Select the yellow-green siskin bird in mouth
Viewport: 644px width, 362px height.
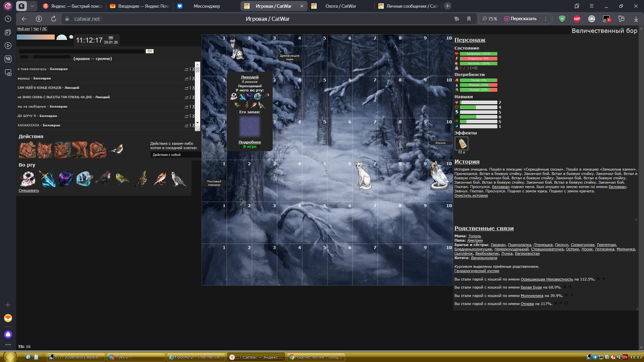click(122, 179)
